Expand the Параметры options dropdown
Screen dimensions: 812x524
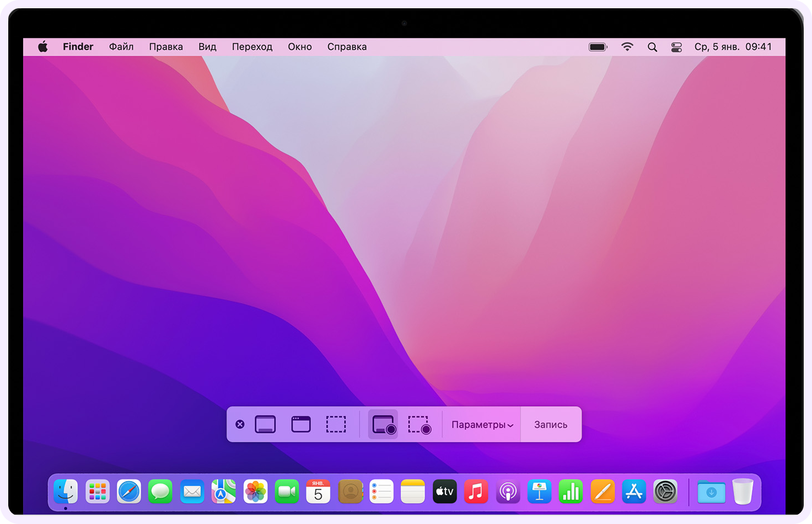coord(482,425)
